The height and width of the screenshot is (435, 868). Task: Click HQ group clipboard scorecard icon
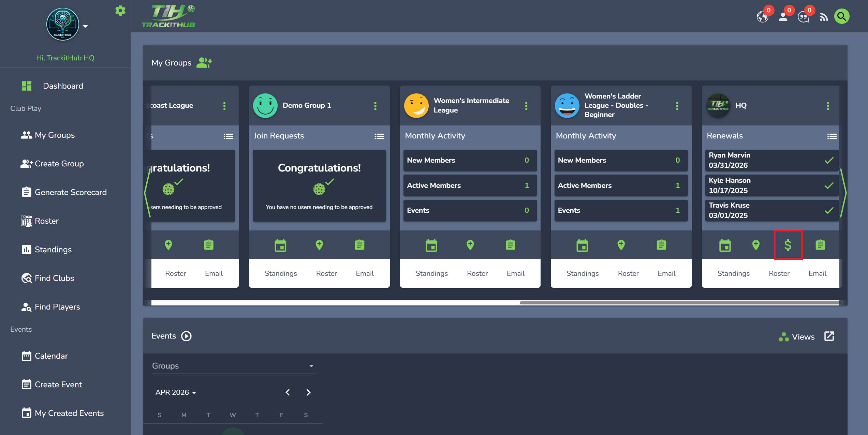pos(820,245)
